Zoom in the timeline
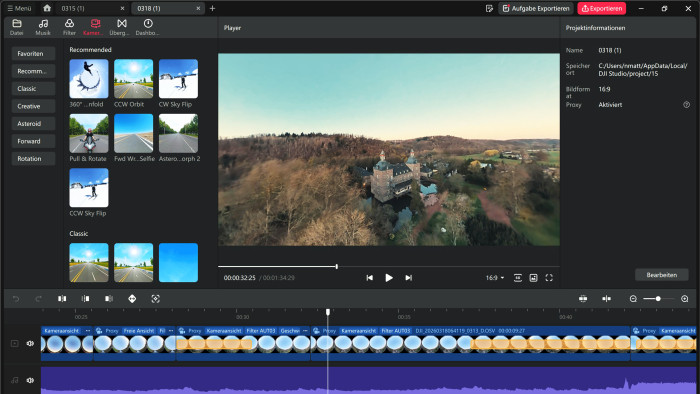700x394 pixels. point(685,299)
